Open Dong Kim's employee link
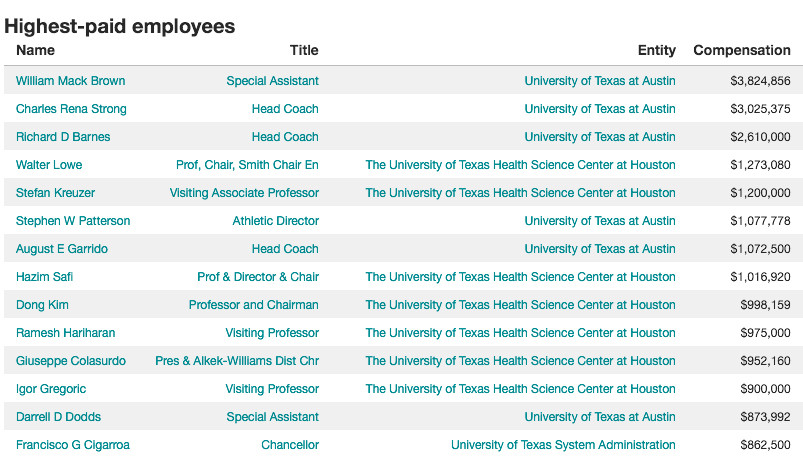This screenshot has width=803, height=457. tap(42, 305)
